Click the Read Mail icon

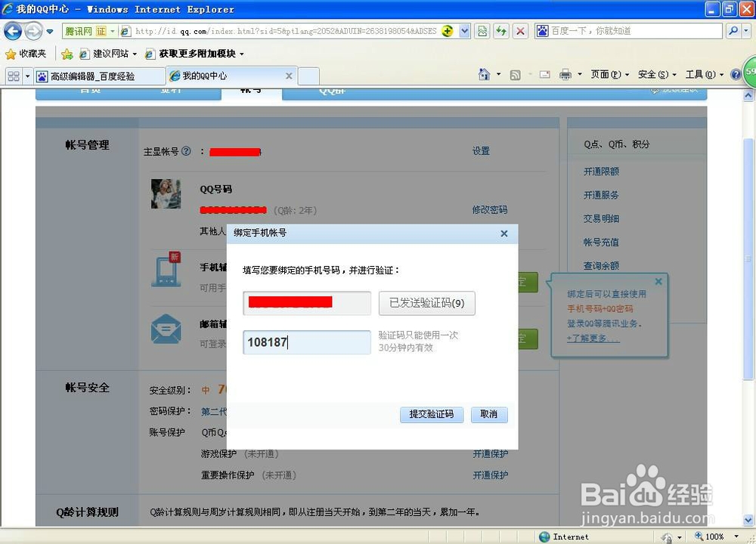click(x=545, y=74)
